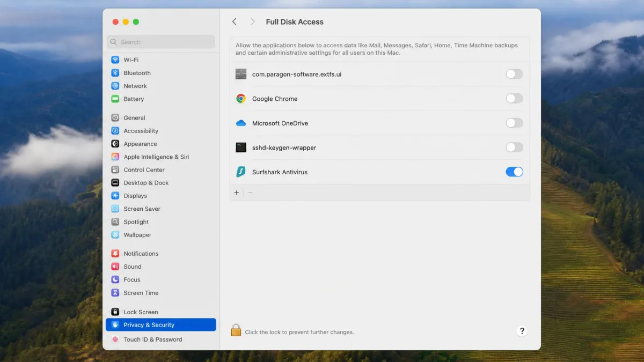Click the Network globe icon

click(x=115, y=86)
